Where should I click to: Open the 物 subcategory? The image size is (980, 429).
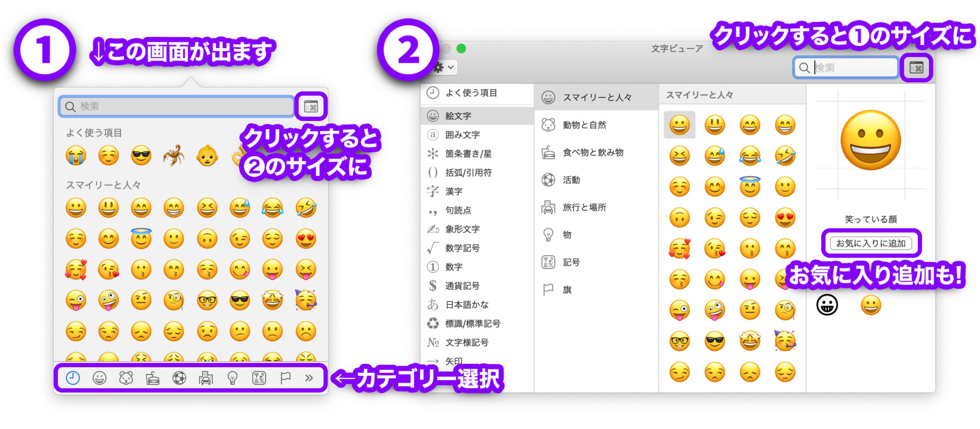[x=596, y=235]
